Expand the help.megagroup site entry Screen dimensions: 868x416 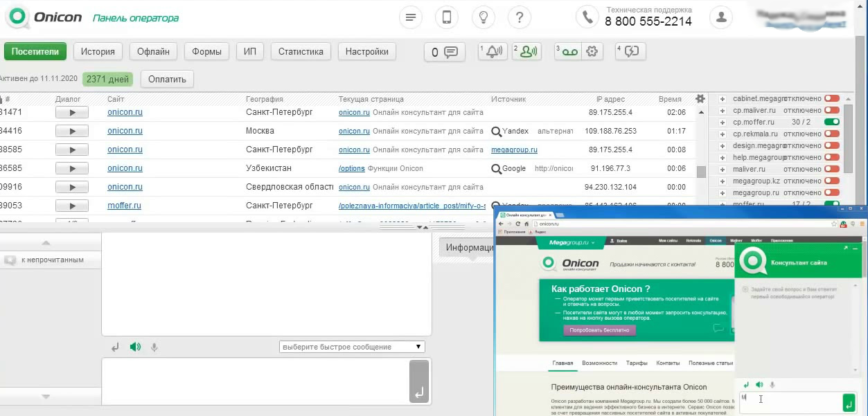723,158
